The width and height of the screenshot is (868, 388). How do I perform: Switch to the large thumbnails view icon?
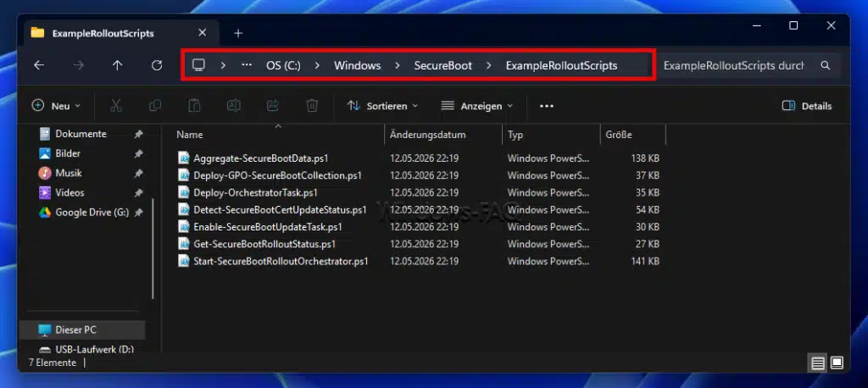pyautogui.click(x=837, y=363)
